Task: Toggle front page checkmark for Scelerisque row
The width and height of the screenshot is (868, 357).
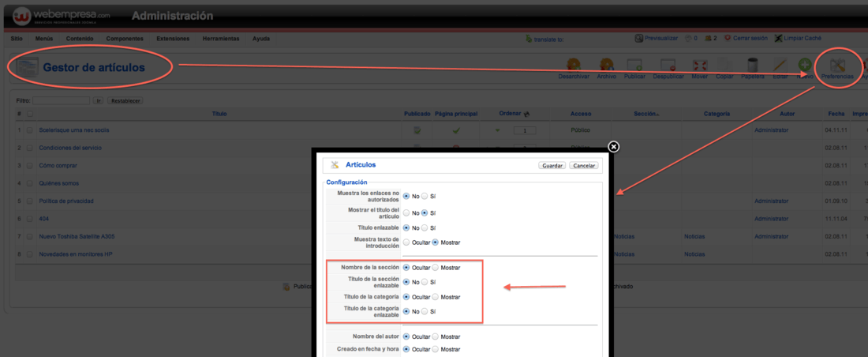Action: (x=456, y=130)
